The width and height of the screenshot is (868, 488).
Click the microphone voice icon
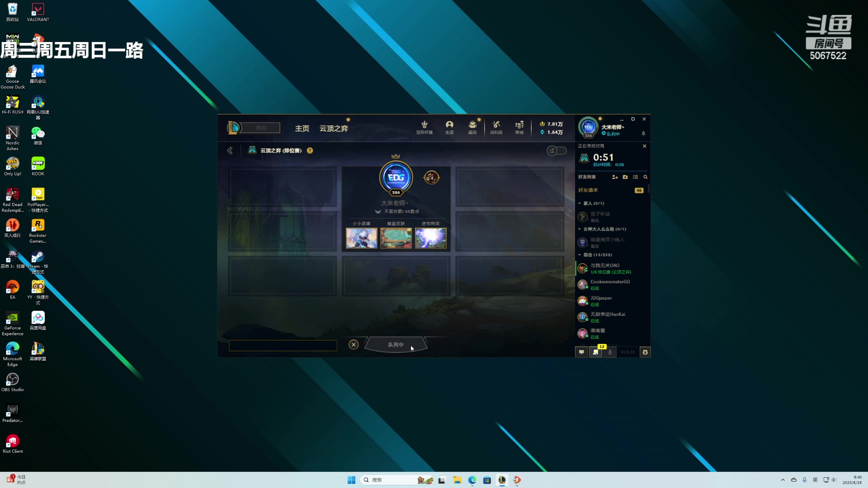tap(610, 352)
